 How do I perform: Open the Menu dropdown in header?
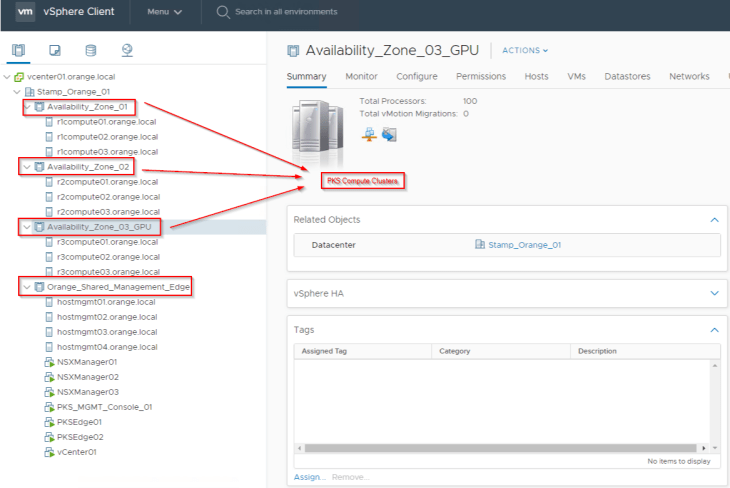pos(164,13)
